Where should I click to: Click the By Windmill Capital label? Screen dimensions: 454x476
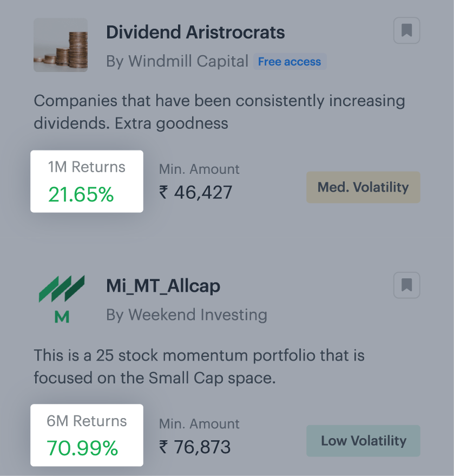tap(177, 61)
